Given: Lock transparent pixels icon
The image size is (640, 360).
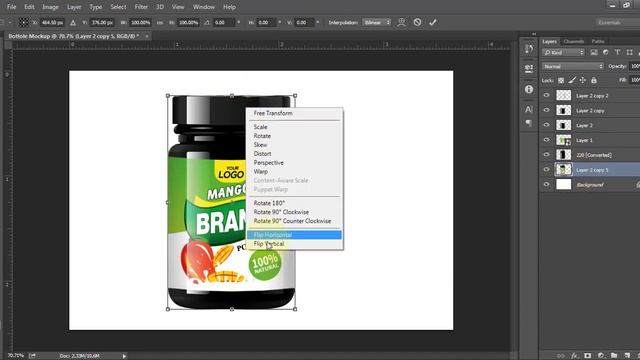Looking at the screenshot, I should (561, 80).
